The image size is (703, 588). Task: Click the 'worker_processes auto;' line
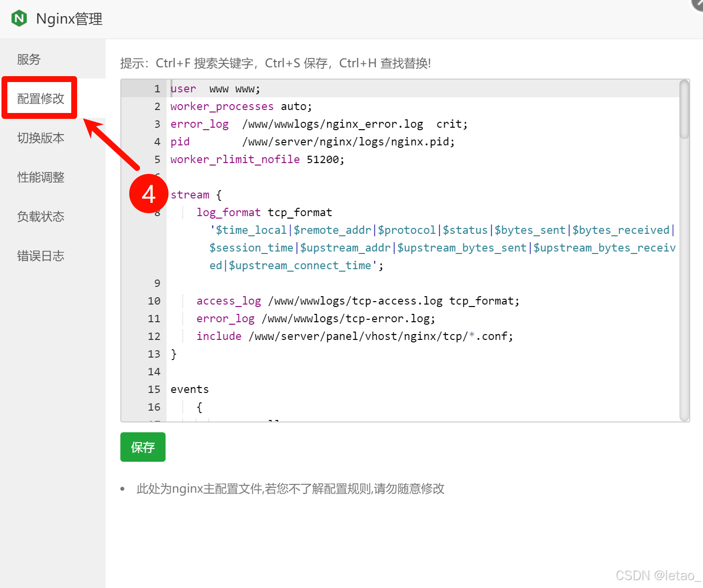click(241, 107)
